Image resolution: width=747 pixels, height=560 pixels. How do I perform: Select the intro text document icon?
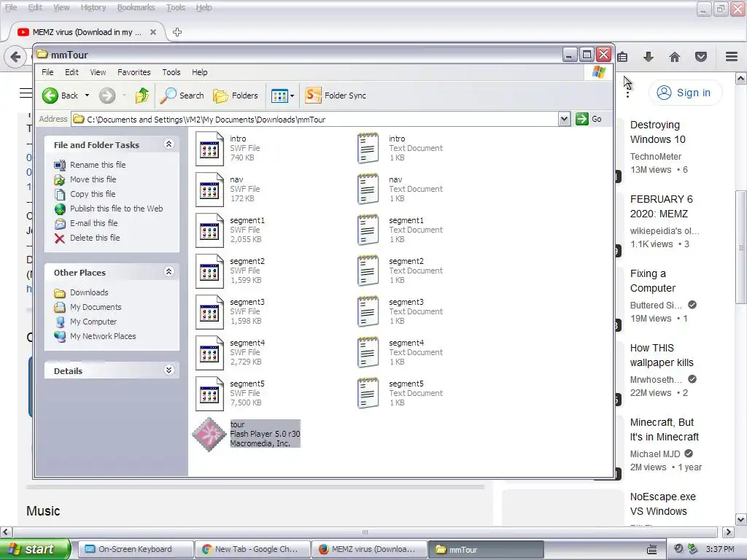point(368,149)
